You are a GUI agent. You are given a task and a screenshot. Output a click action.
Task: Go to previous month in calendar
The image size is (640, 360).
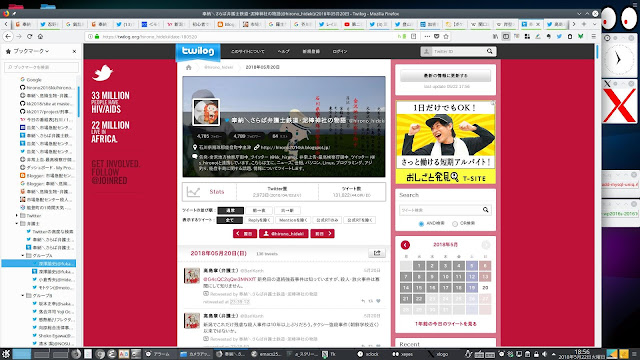(x=405, y=245)
